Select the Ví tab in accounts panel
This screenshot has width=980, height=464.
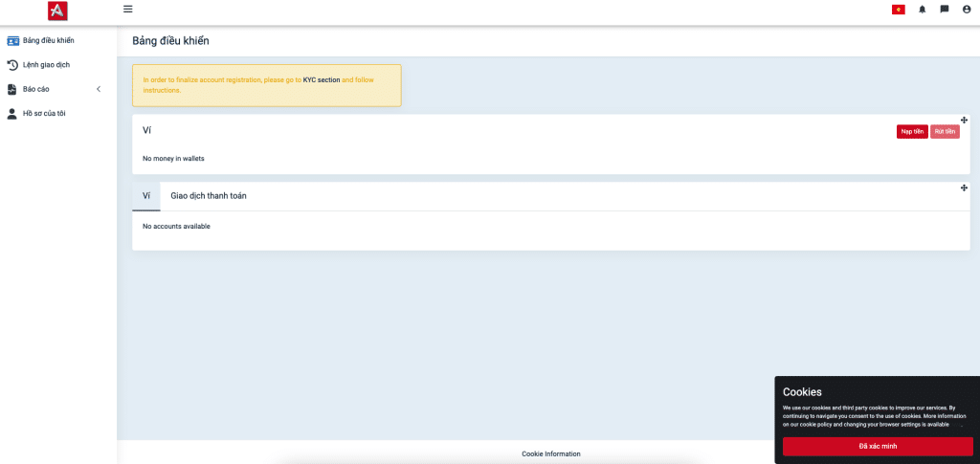point(146,196)
